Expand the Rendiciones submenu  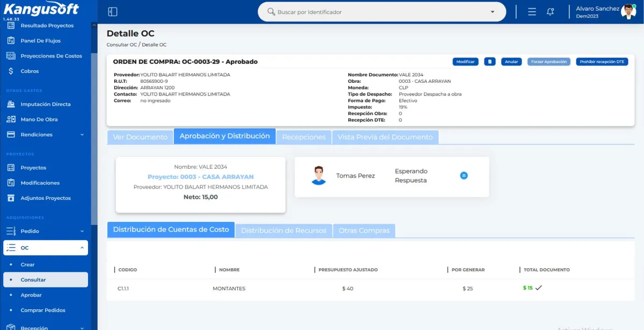[82, 135]
